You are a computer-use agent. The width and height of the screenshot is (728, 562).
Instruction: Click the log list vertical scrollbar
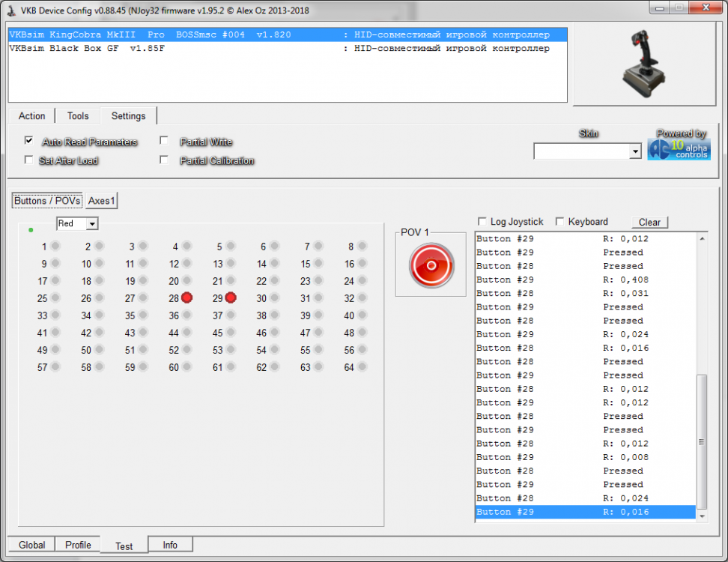pyautogui.click(x=702, y=442)
